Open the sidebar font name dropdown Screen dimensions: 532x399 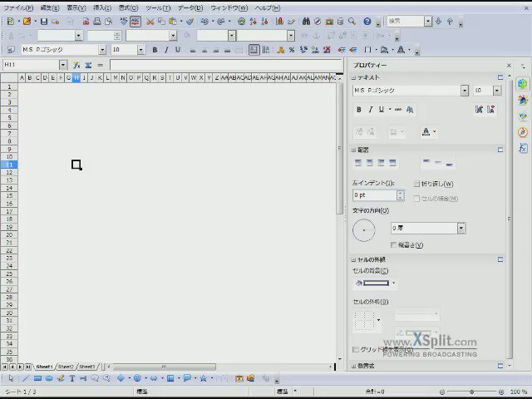[465, 91]
